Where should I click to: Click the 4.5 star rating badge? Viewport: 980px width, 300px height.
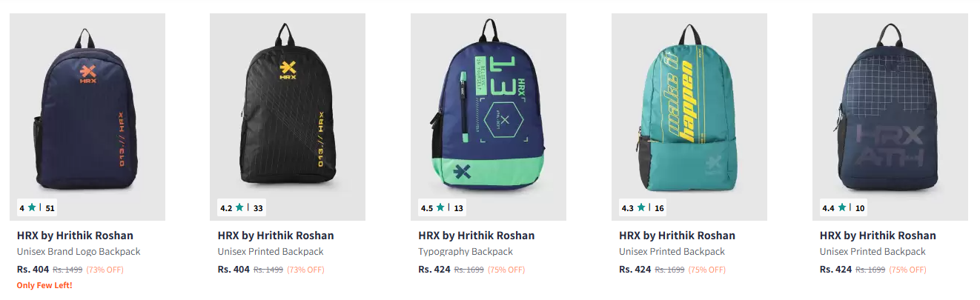pos(443,208)
